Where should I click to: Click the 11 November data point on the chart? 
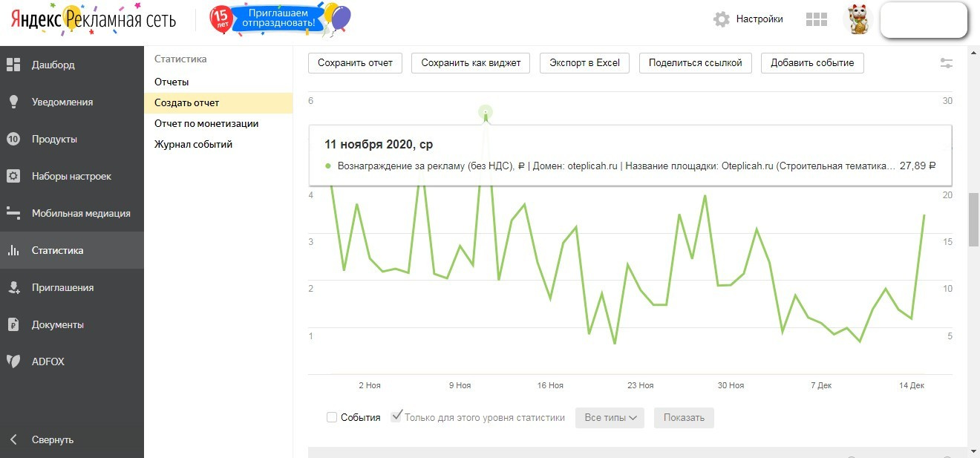(x=486, y=114)
